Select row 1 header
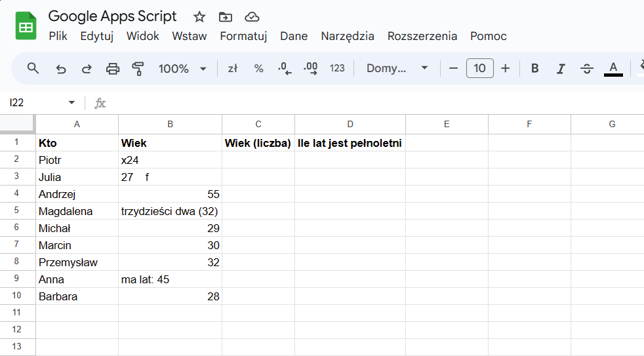Image resolution: width=644 pixels, height=356 pixels. tap(16, 142)
